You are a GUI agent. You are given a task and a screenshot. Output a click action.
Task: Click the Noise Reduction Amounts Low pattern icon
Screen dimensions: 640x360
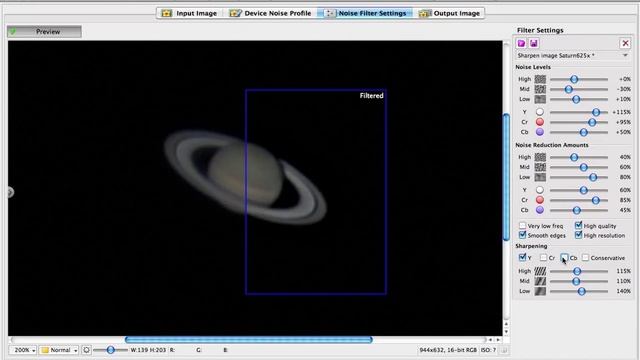[x=540, y=177]
